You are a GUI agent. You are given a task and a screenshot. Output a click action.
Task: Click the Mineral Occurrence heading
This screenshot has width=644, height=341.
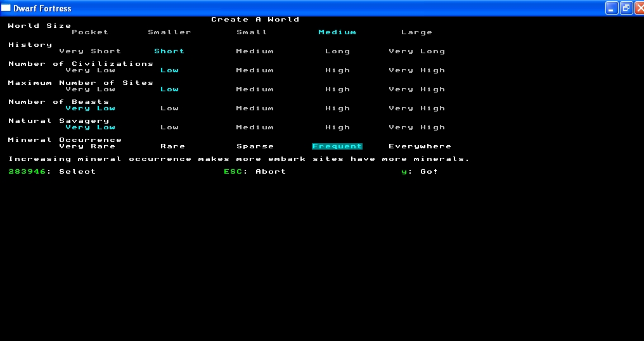tap(65, 139)
